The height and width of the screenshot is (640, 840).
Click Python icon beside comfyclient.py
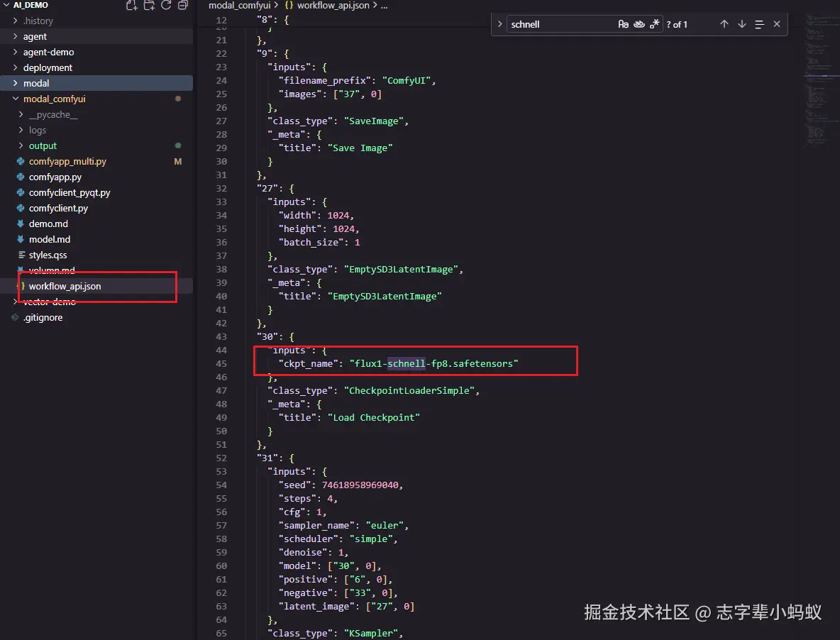(x=21, y=208)
